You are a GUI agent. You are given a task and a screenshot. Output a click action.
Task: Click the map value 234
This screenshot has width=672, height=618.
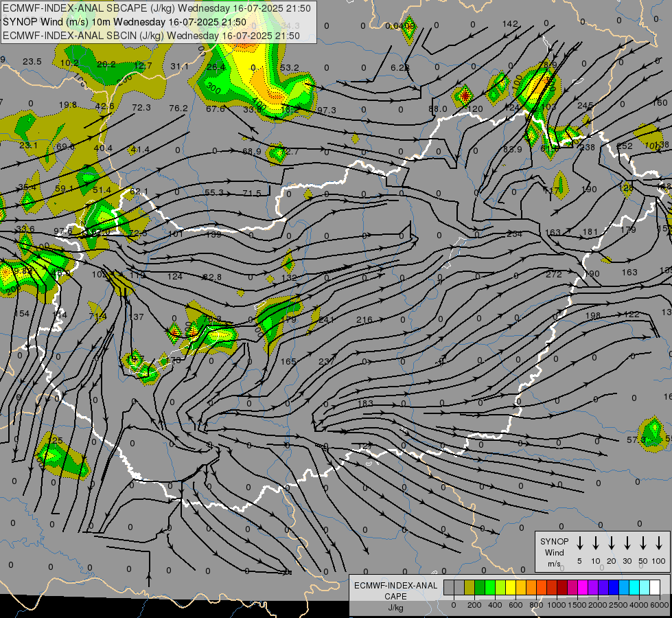click(514, 233)
